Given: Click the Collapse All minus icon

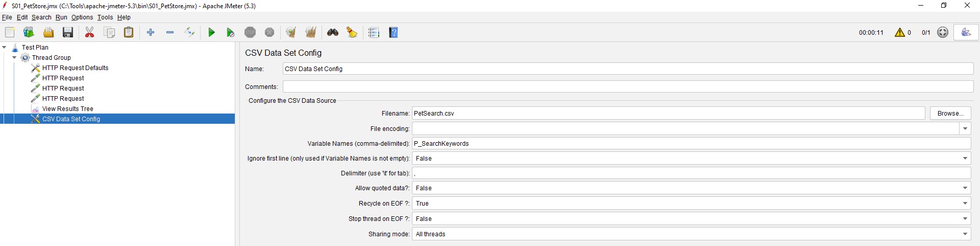Looking at the screenshot, I should point(170,32).
